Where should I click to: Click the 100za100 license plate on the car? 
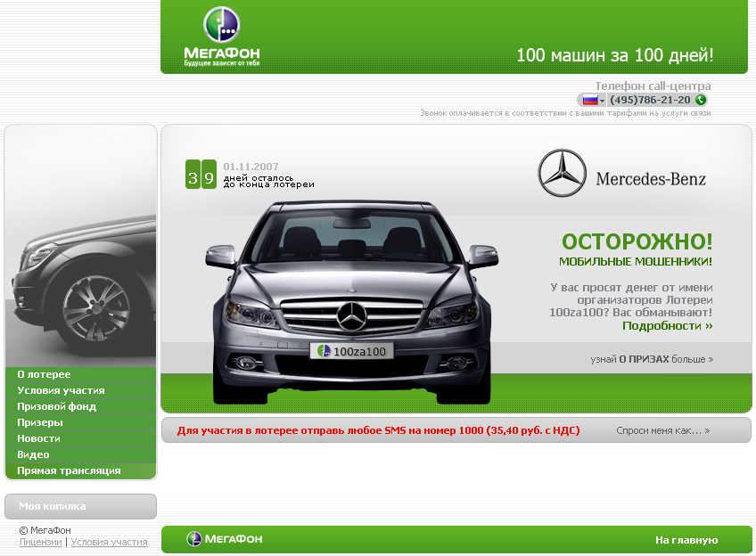click(352, 351)
